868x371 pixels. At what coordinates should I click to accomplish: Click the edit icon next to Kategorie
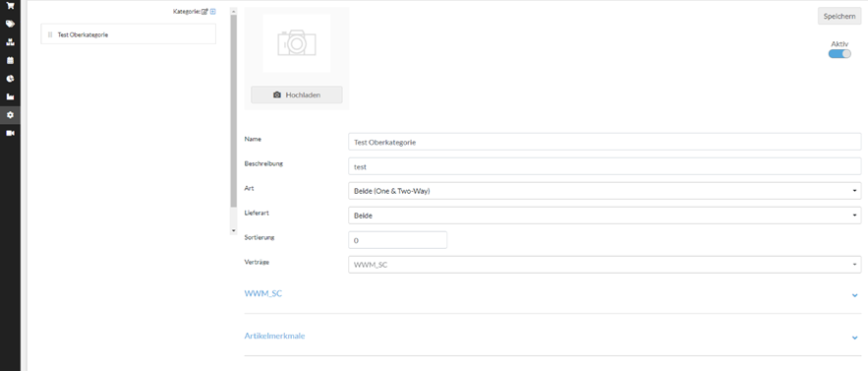coord(204,11)
